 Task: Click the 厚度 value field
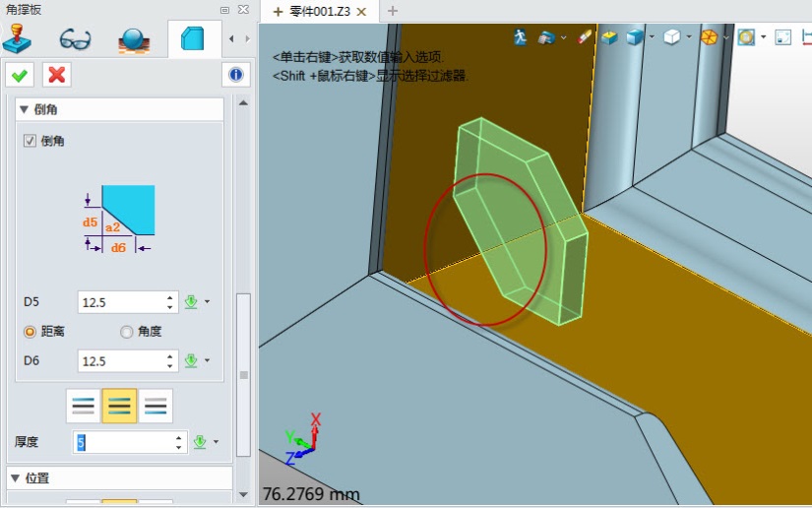click(123, 442)
